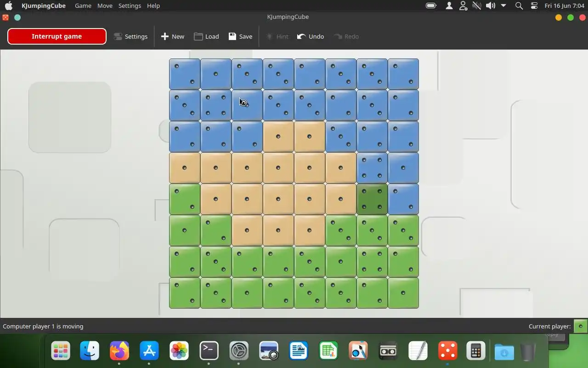The width and height of the screenshot is (588, 368).
Task: Click the red close window button
Action: (582, 17)
